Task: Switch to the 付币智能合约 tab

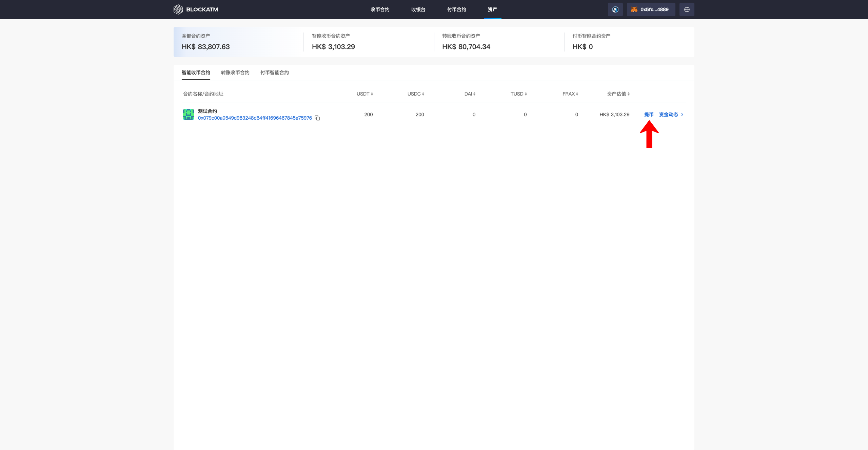Action: click(x=274, y=73)
